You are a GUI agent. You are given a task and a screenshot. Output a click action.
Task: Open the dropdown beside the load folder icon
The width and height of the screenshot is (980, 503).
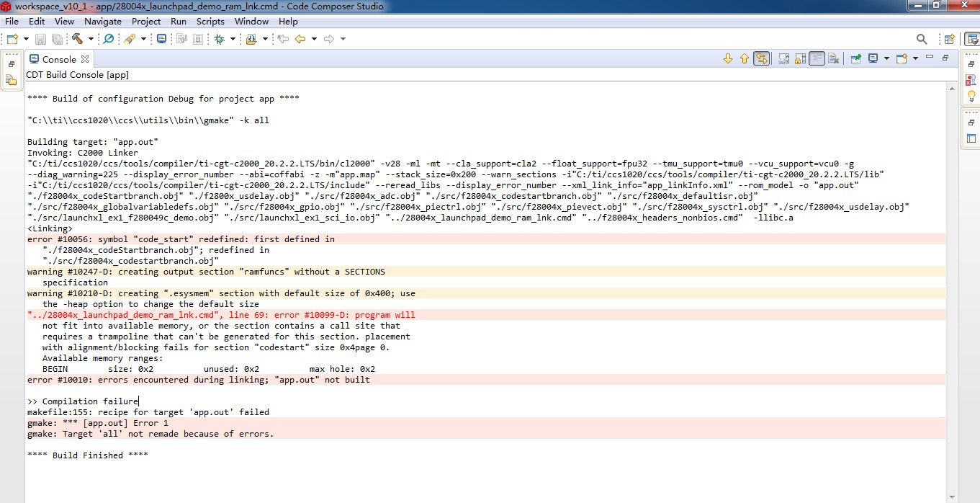click(x=265, y=39)
